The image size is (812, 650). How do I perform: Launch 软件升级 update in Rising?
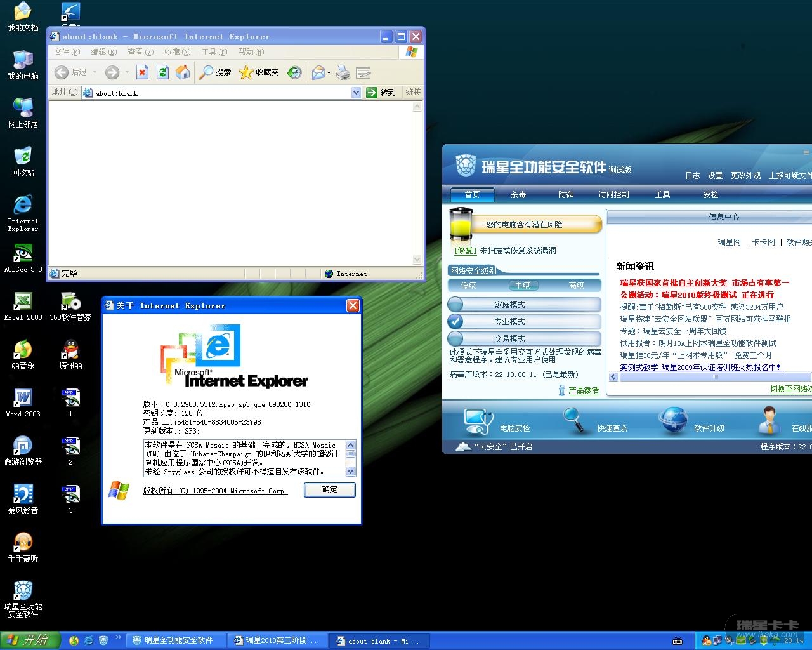click(x=691, y=421)
